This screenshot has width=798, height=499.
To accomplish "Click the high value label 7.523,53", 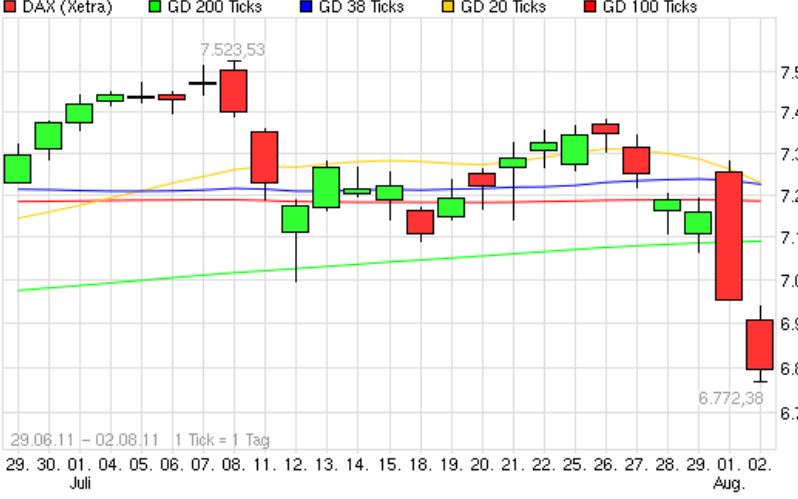I will (233, 50).
